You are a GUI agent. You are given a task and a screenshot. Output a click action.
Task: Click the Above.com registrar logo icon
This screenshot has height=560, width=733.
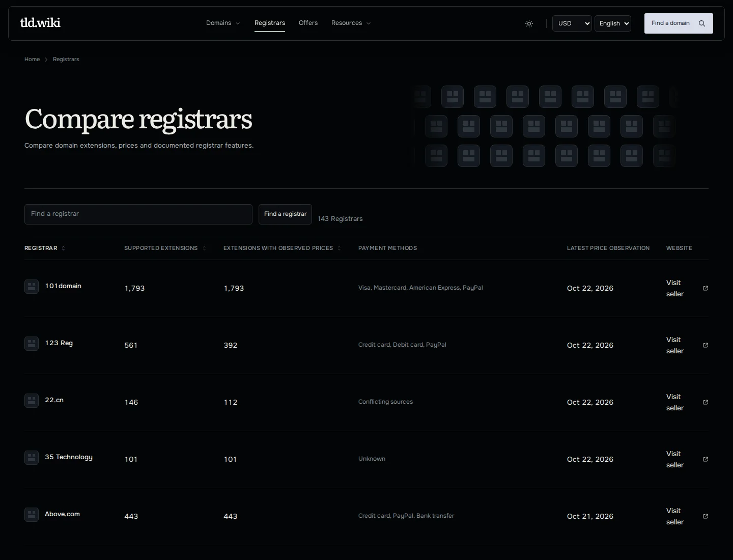point(32,515)
